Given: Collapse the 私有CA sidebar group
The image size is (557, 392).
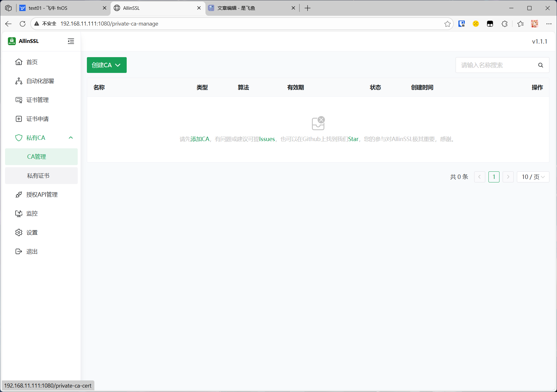Looking at the screenshot, I should click(x=71, y=138).
